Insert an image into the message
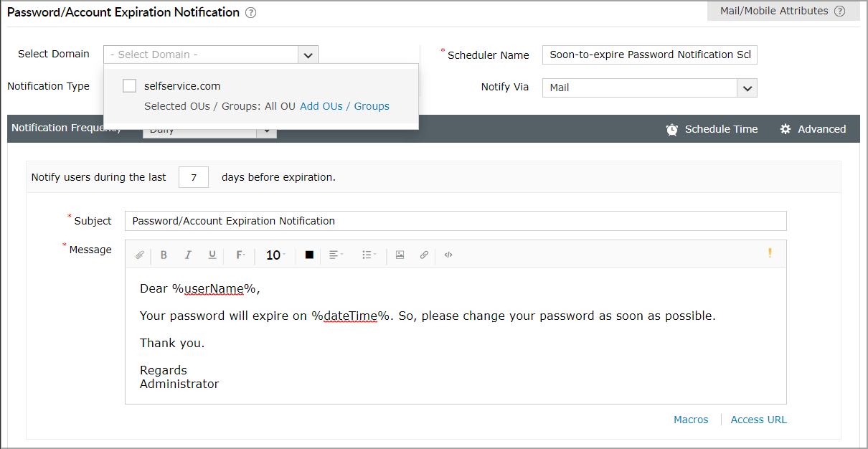Image resolution: width=868 pixels, height=449 pixels. (x=400, y=255)
